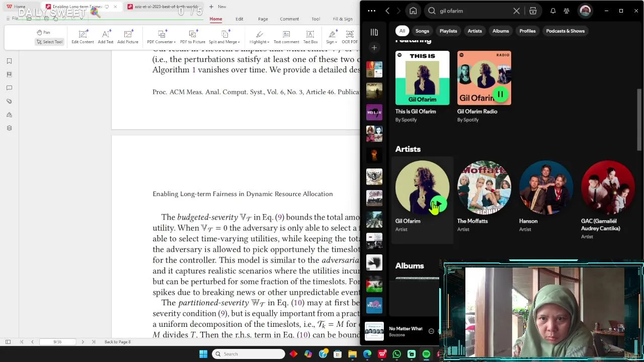
Task: Open now playing 'No Matter What' title
Action: click(x=406, y=328)
